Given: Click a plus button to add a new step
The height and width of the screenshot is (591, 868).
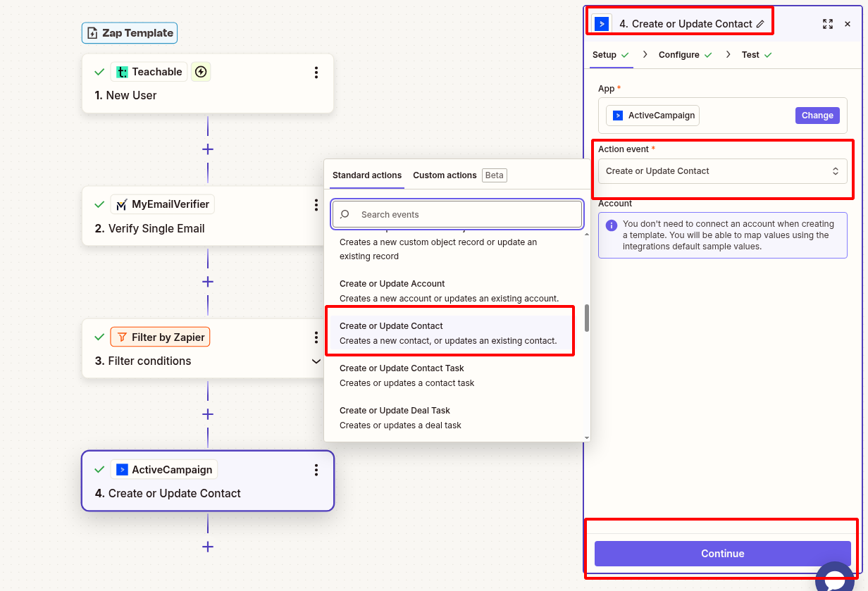Looking at the screenshot, I should [x=207, y=149].
